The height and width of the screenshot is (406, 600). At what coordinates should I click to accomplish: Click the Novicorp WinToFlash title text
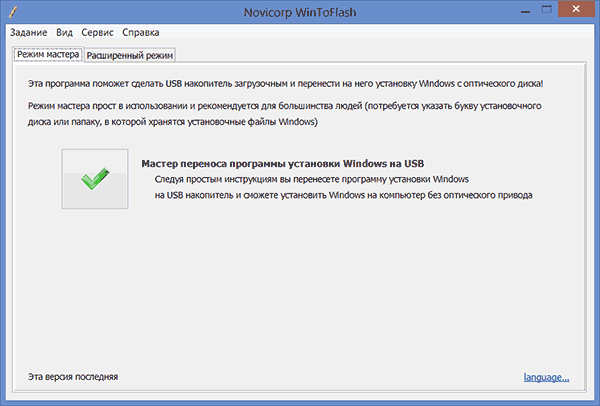point(300,13)
